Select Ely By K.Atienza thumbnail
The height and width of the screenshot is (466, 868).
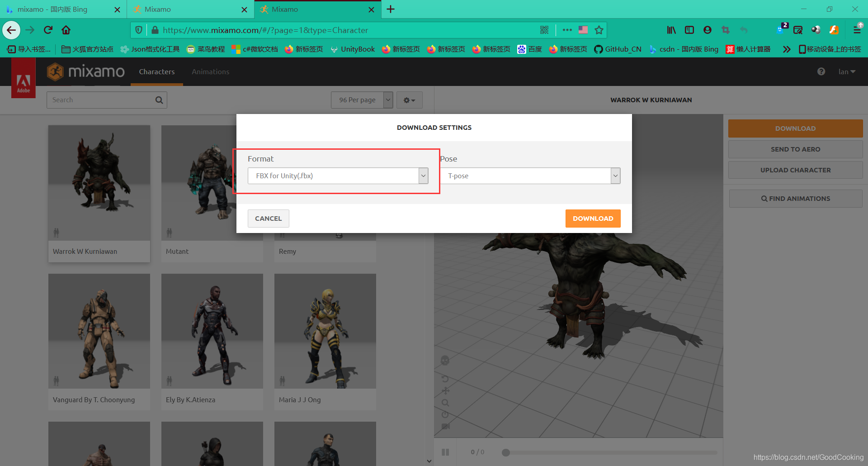tap(212, 331)
